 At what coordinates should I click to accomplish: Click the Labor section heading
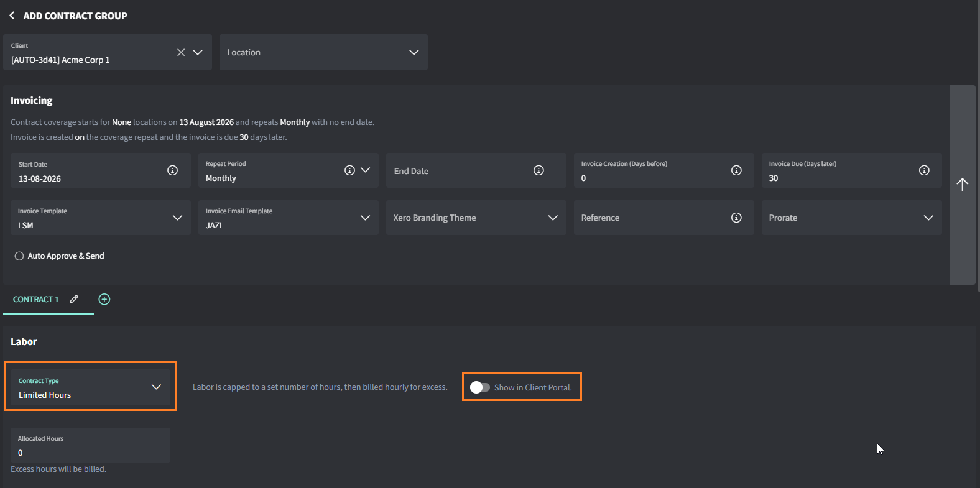[24, 342]
